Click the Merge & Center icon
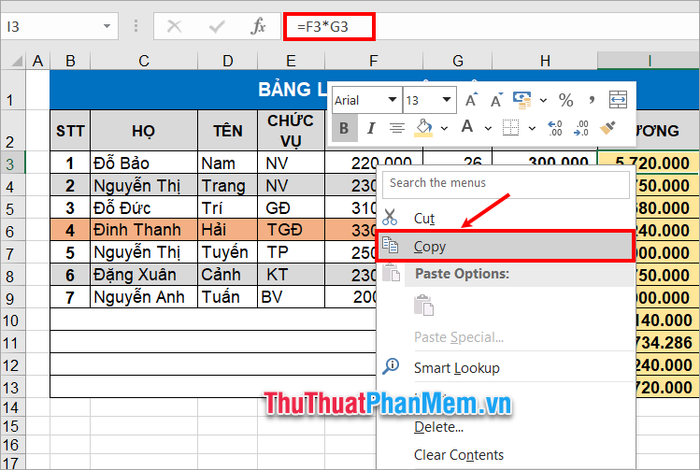The width and height of the screenshot is (700, 470). pos(618,100)
